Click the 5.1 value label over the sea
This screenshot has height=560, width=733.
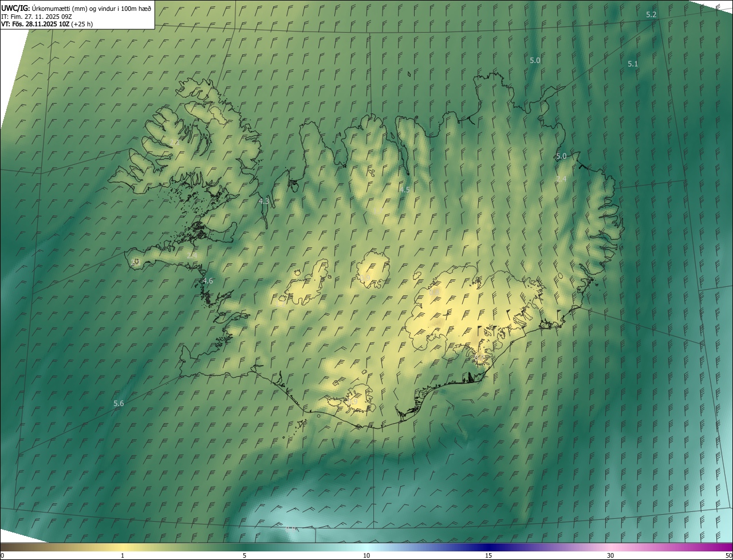click(x=633, y=64)
